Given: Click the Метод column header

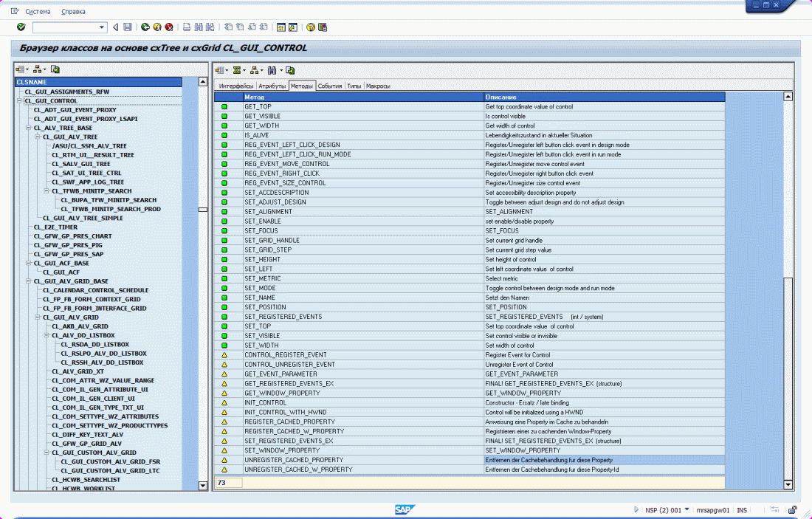Looking at the screenshot, I should [363, 97].
